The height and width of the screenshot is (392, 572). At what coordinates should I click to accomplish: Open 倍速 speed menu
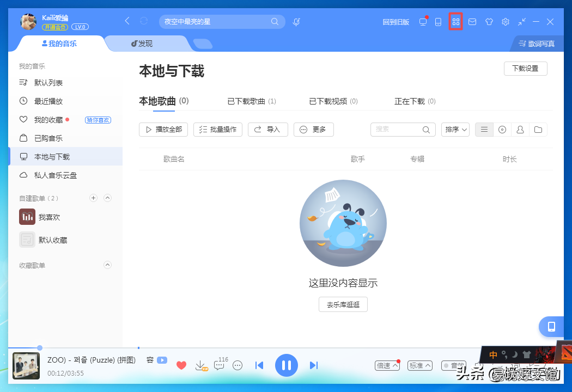(x=387, y=365)
